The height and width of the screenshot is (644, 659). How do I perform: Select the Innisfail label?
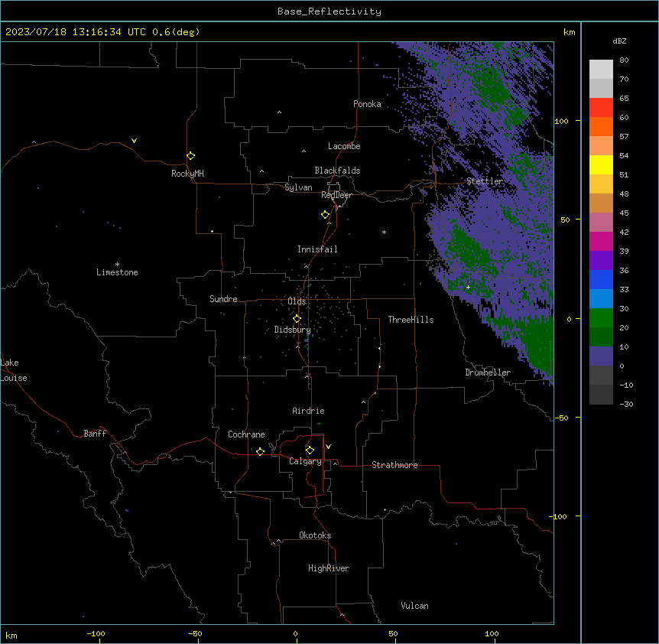pyautogui.click(x=317, y=249)
